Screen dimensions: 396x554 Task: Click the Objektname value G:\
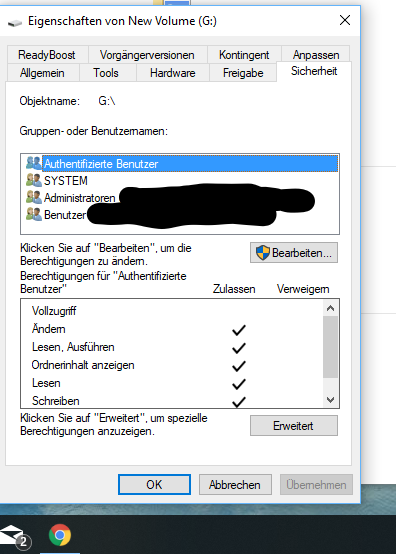coord(107,101)
